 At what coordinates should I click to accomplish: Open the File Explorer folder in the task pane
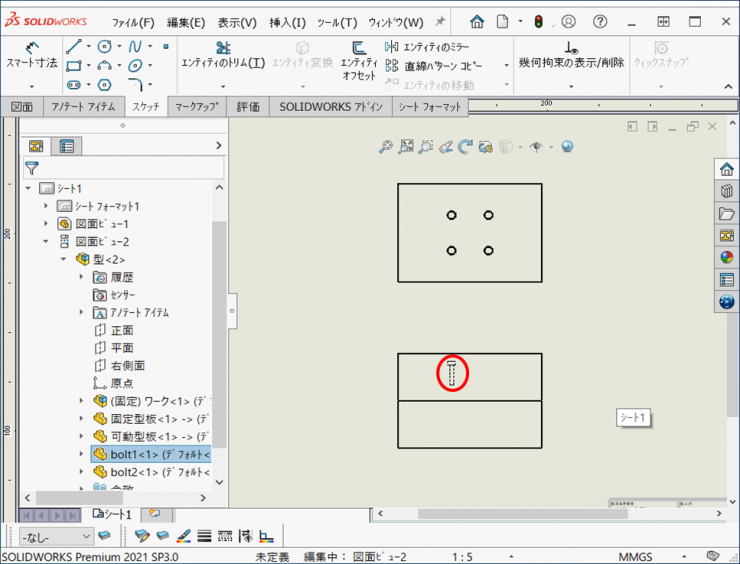point(727,213)
